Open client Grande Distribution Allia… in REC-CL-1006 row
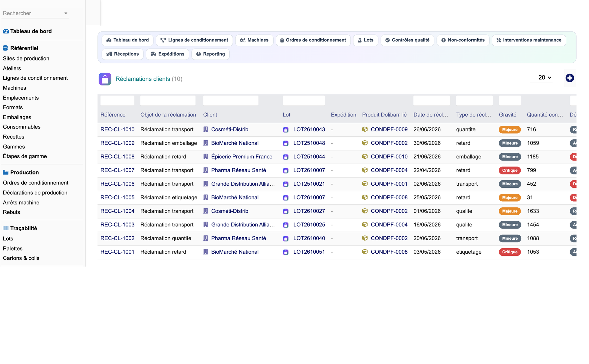Screen dimensions: 589x364 [243, 184]
